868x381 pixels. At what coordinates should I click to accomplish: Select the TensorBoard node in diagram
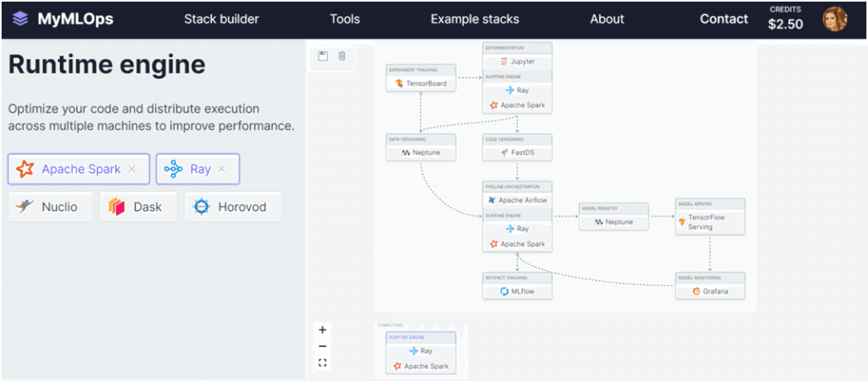pos(421,84)
